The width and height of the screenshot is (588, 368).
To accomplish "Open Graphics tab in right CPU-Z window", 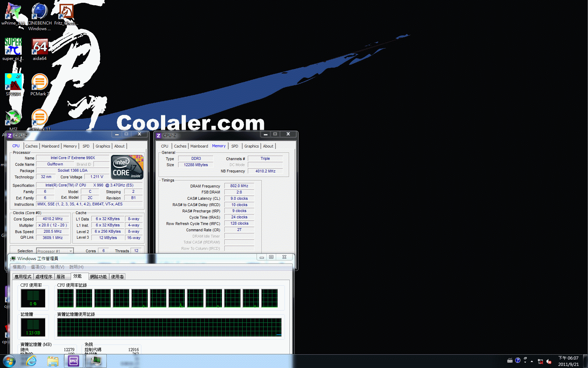I will [x=251, y=146].
